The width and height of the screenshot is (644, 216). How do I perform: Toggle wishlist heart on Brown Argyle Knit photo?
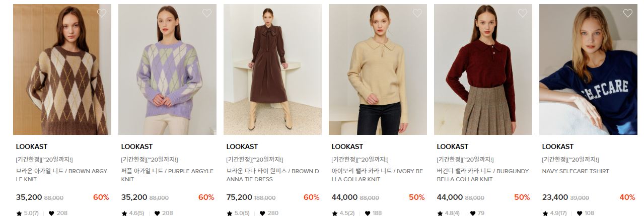(x=102, y=13)
